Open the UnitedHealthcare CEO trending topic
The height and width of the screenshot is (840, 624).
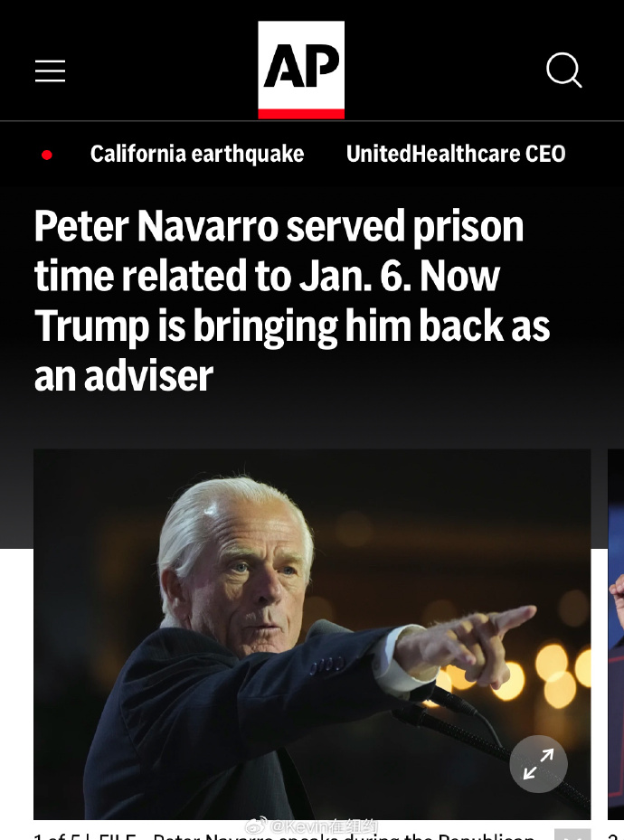[x=456, y=155]
